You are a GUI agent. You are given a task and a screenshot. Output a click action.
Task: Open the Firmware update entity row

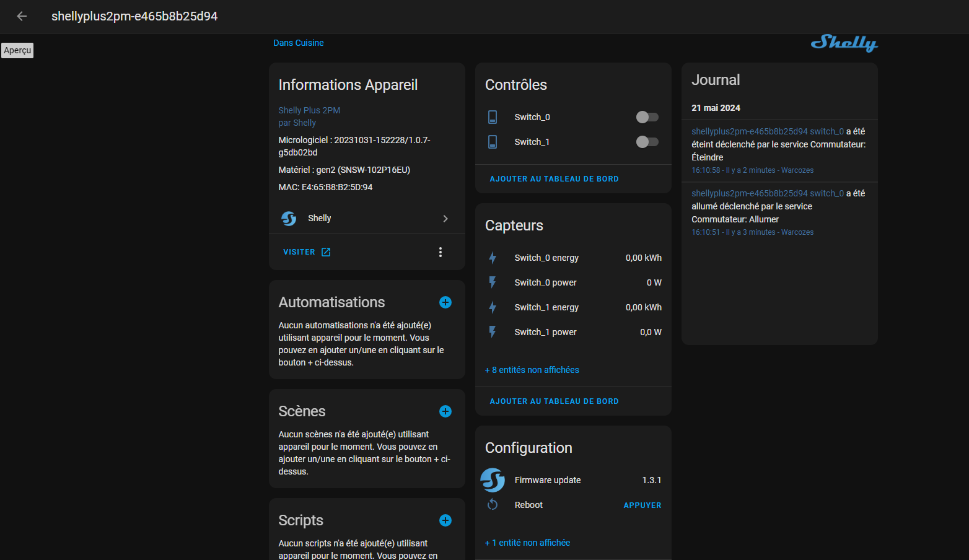(x=573, y=480)
